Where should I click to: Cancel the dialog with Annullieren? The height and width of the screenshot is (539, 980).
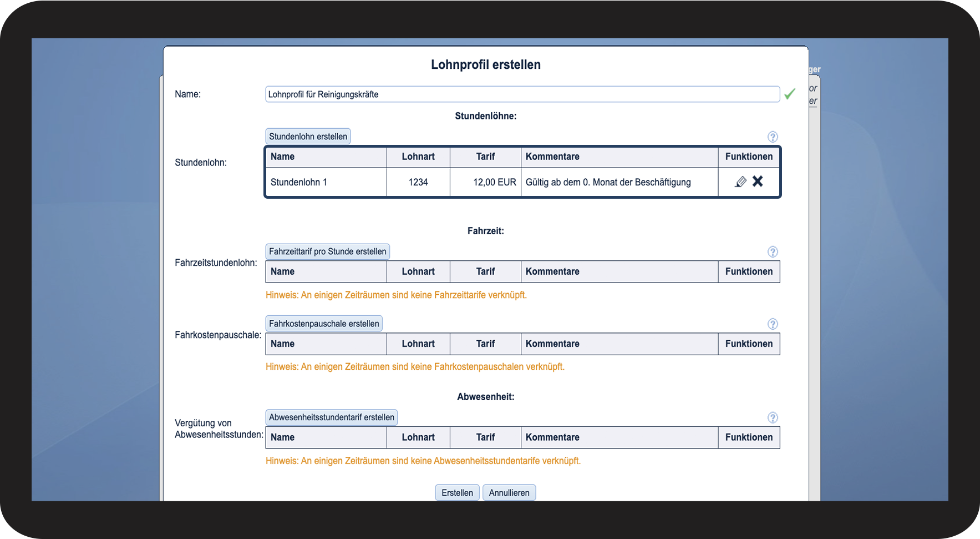(509, 492)
